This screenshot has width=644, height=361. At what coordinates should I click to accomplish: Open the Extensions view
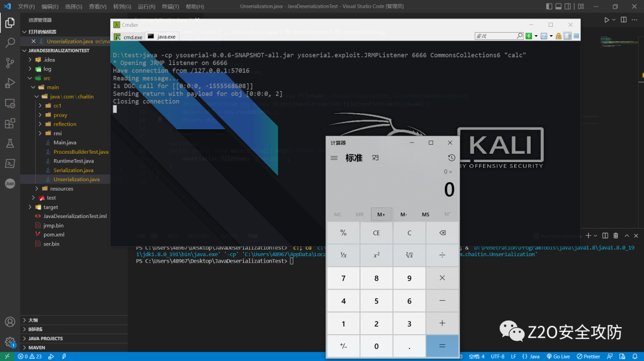pos(10,123)
